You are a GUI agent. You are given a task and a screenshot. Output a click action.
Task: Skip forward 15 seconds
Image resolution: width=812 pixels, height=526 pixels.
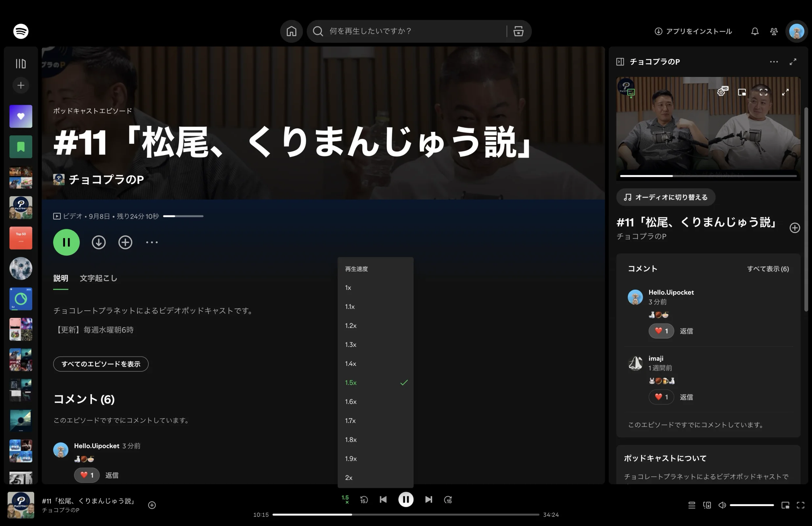[x=448, y=500]
